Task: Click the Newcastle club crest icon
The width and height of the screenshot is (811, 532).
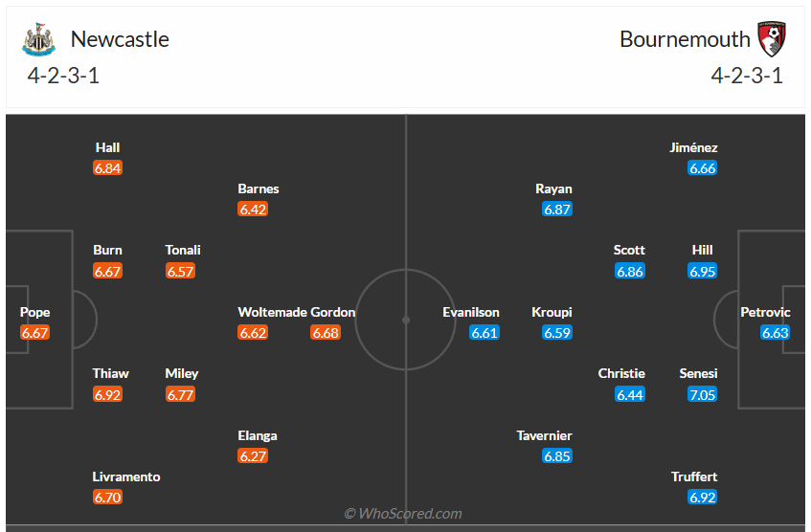Action: (39, 40)
